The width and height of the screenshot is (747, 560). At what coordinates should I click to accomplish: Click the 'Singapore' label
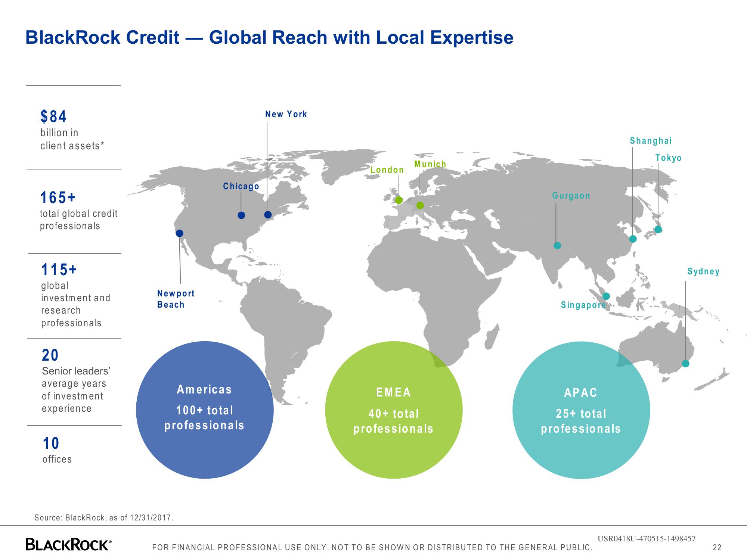pos(583,305)
